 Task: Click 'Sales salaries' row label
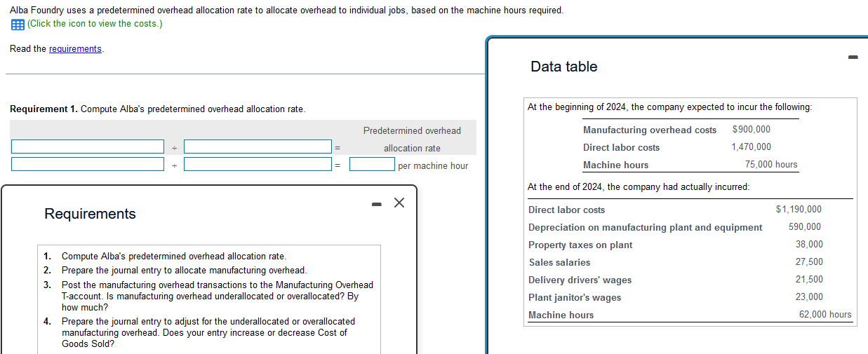coord(559,263)
